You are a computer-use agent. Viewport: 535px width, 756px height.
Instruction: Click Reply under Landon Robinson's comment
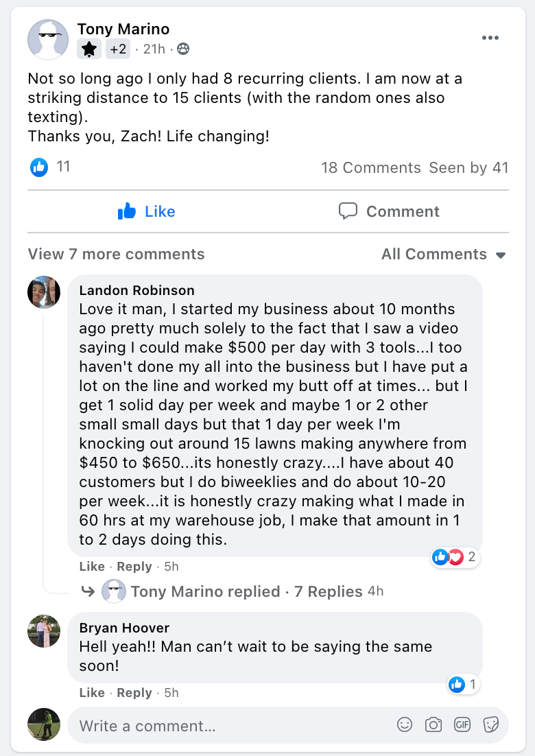pos(134,567)
